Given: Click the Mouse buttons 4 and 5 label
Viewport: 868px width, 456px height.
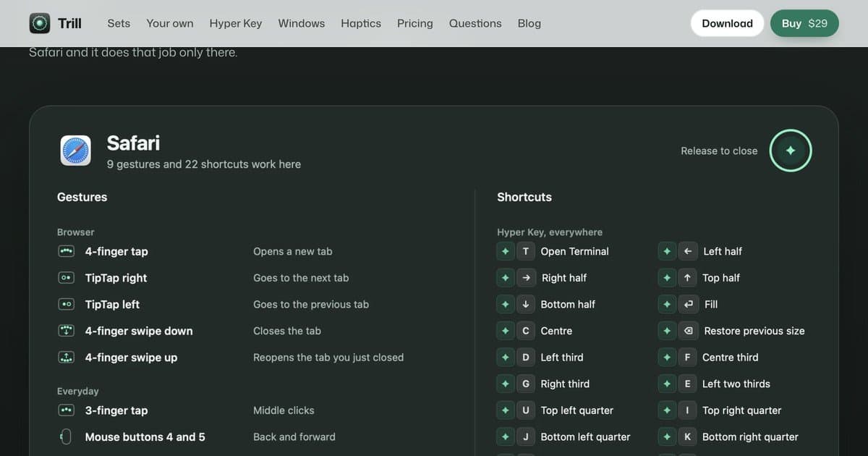Looking at the screenshot, I should tap(145, 437).
